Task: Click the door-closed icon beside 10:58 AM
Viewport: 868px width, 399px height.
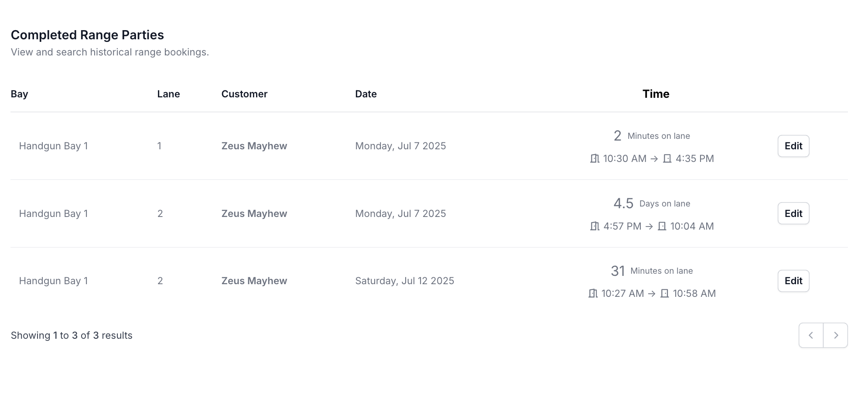Action: point(664,293)
